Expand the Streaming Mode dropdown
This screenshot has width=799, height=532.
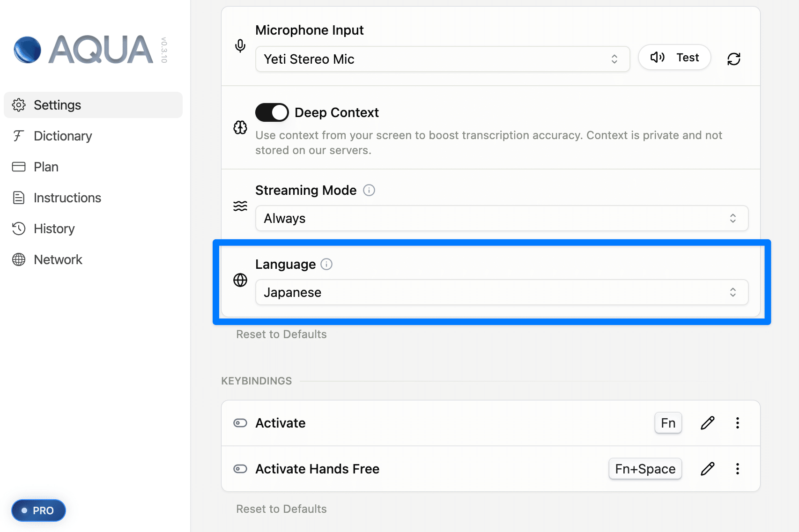coord(501,218)
